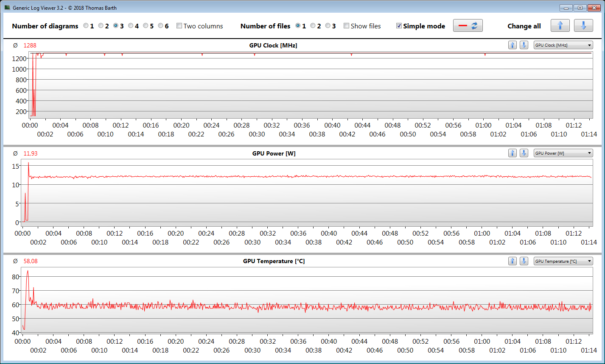Viewport: 605px width, 364px height.
Task: Minimize the Generic Log Viewer window
Action: point(566,8)
